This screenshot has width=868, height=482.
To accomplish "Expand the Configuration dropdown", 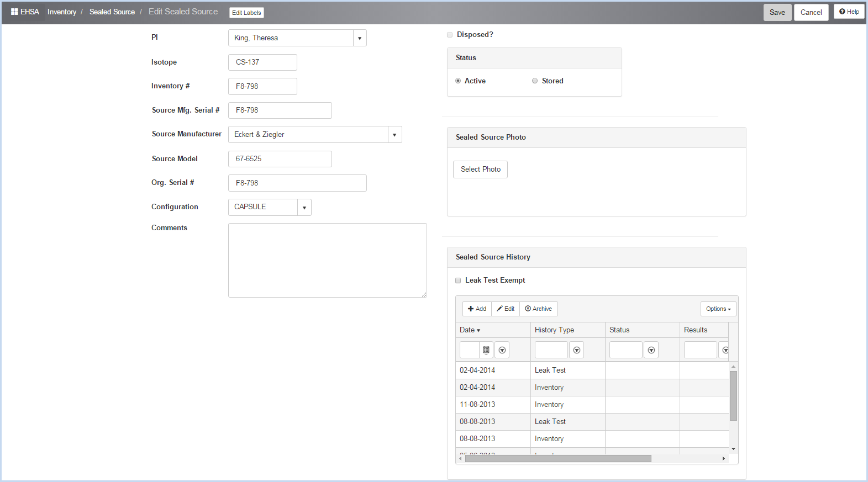I will click(304, 208).
